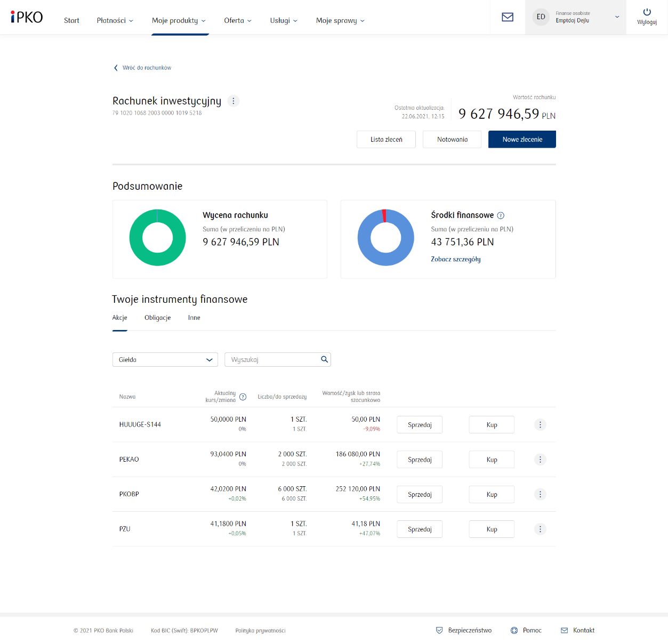Click the HUUUGE-S144 instrument name
The width and height of the screenshot is (668, 644).
click(x=140, y=425)
